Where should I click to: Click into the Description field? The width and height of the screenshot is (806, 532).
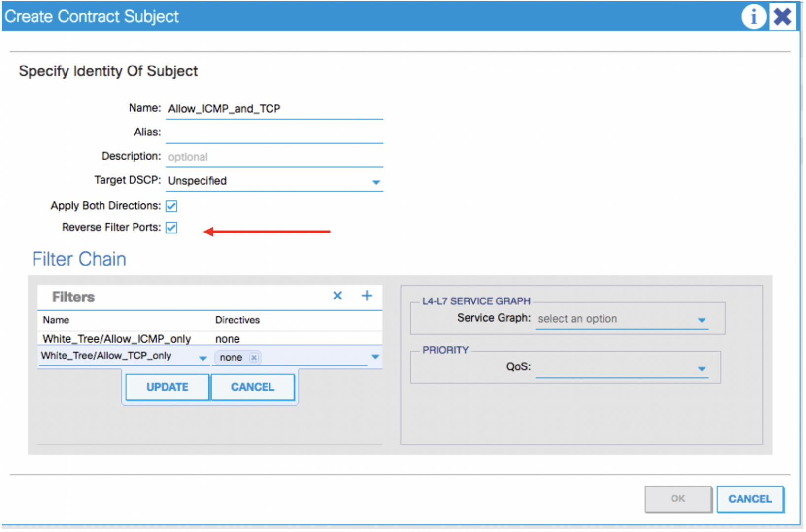[274, 157]
